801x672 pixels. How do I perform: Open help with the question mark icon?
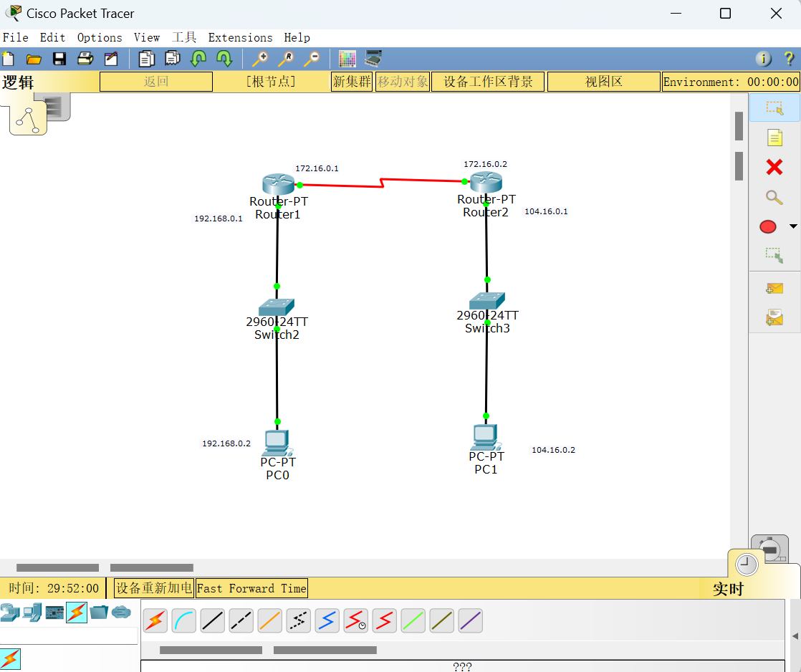(789, 59)
